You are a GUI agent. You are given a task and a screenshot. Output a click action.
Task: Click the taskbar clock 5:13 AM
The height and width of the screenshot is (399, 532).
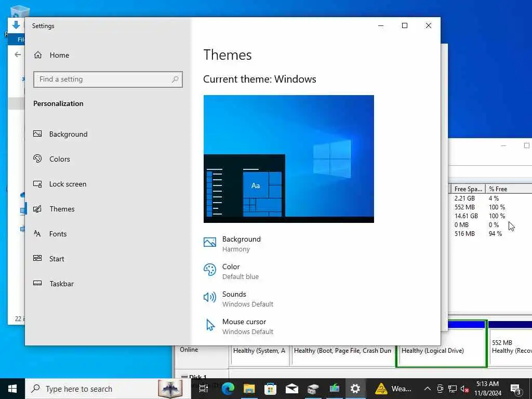pos(487,384)
